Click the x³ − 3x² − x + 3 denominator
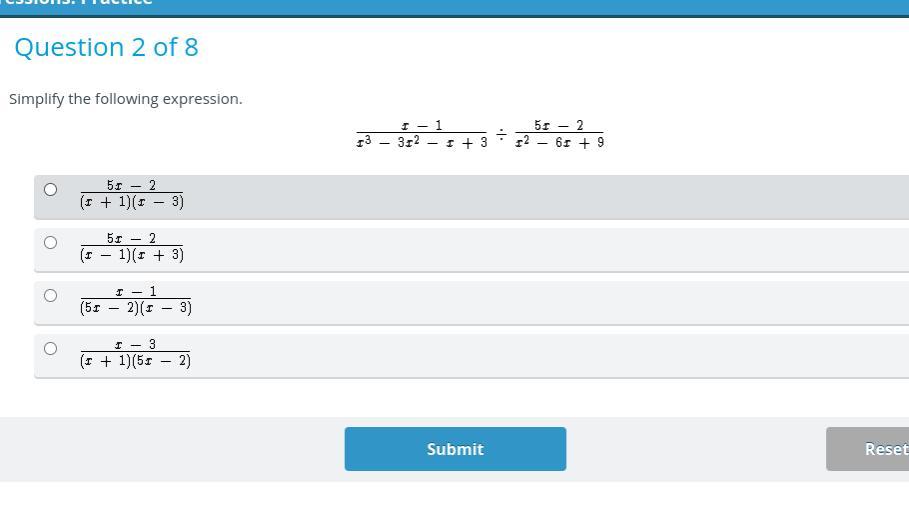Screen dimensions: 909x512 [x=422, y=143]
